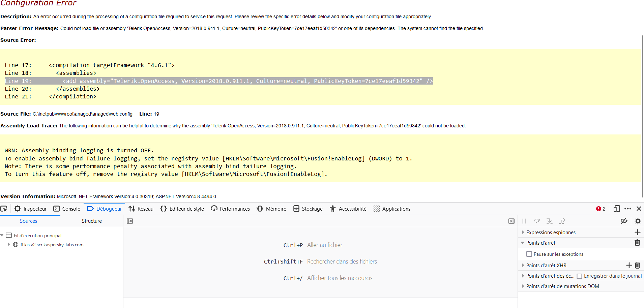This screenshot has height=308, width=644.
Task: Add a watch expression with plus
Action: click(638, 232)
